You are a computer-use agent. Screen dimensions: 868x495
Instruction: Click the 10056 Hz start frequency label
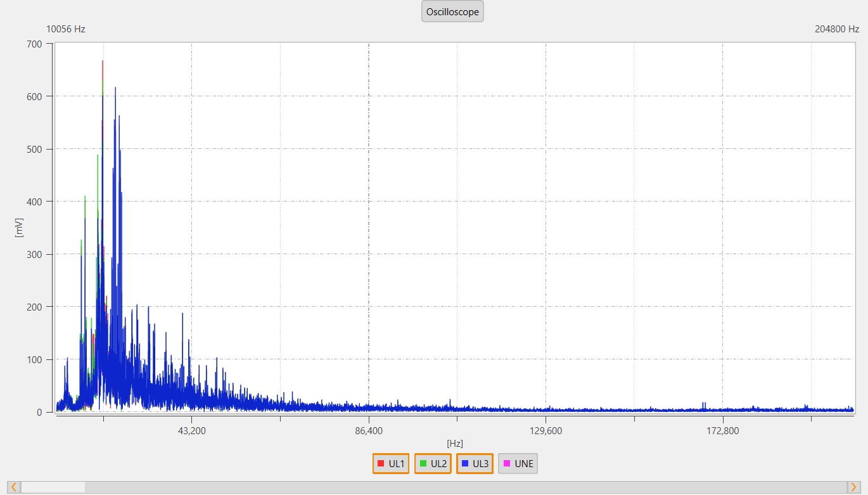pyautogui.click(x=66, y=29)
